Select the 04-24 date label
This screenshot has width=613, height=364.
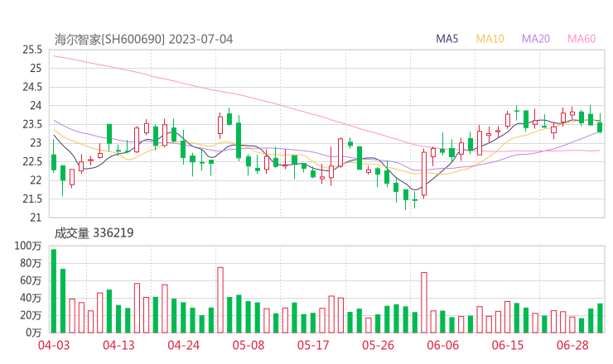(183, 345)
